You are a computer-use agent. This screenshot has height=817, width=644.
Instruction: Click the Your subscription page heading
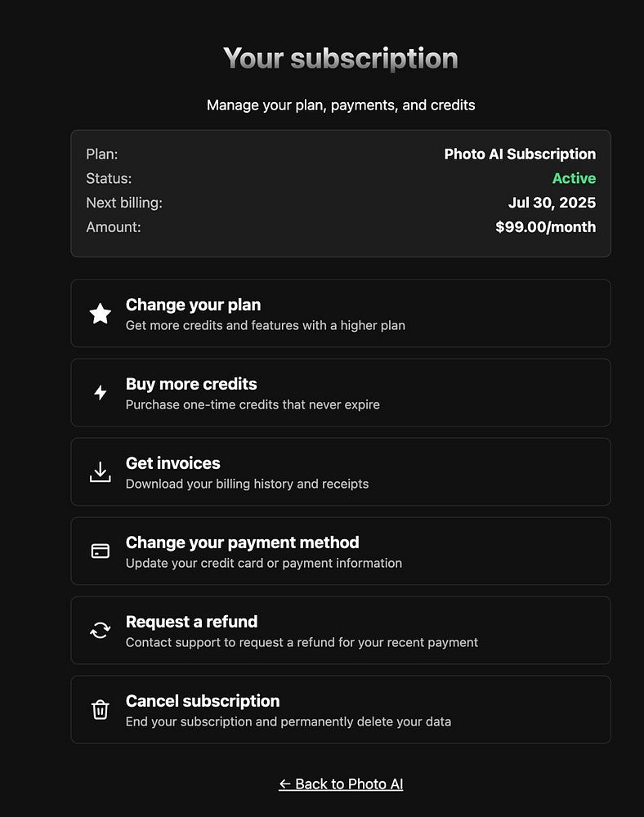point(341,59)
